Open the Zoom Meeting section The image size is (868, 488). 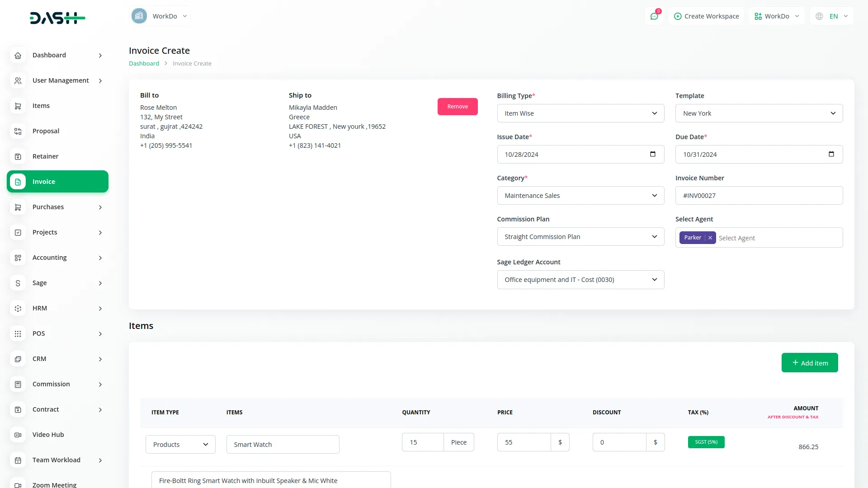[54, 485]
